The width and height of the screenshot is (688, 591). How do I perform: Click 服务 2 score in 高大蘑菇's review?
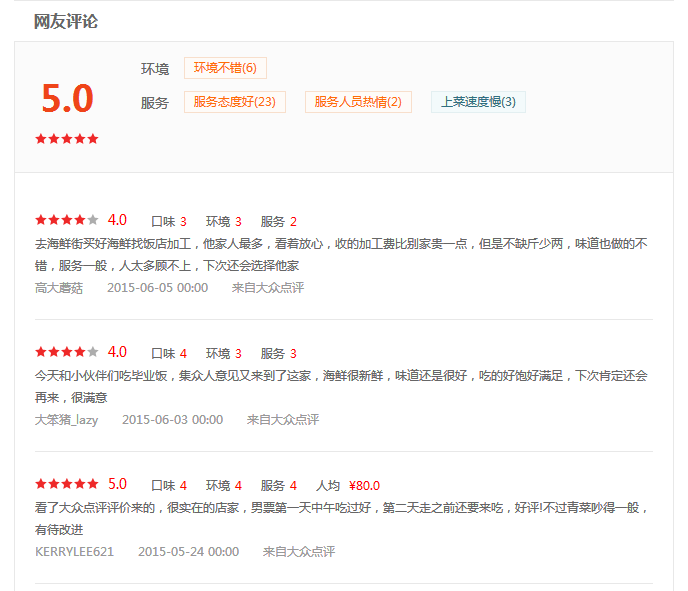click(279, 222)
